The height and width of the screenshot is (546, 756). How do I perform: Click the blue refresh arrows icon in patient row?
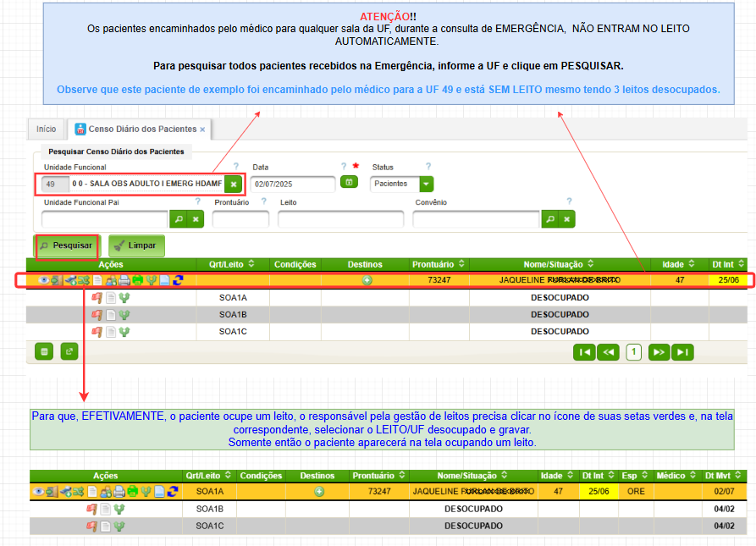coord(178,280)
